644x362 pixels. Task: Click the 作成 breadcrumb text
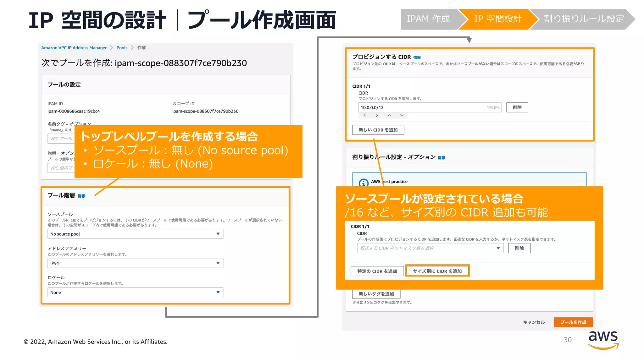pos(142,48)
